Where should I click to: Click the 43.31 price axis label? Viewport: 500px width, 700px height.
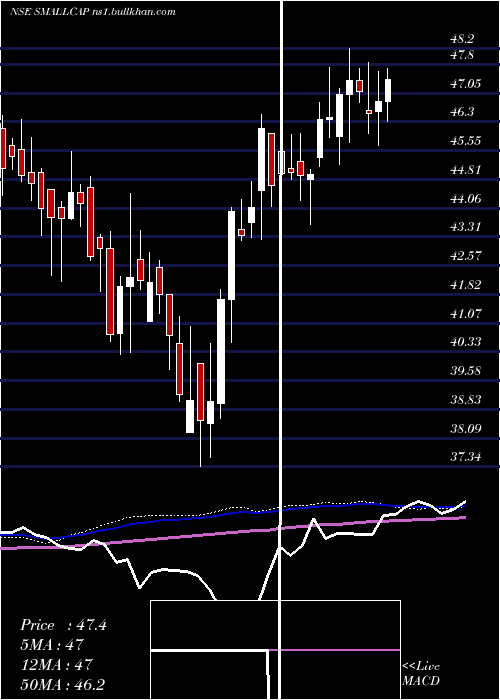466,227
